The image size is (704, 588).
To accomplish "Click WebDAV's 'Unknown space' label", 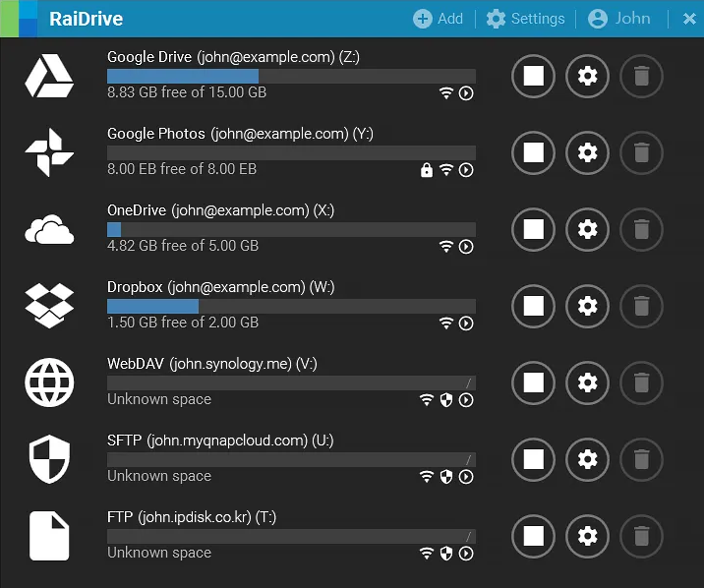I will (x=159, y=399).
